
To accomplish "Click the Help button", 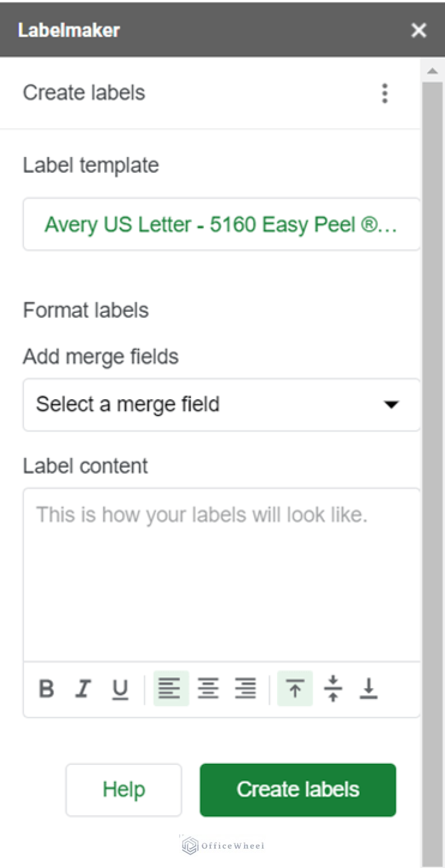I will (x=123, y=789).
